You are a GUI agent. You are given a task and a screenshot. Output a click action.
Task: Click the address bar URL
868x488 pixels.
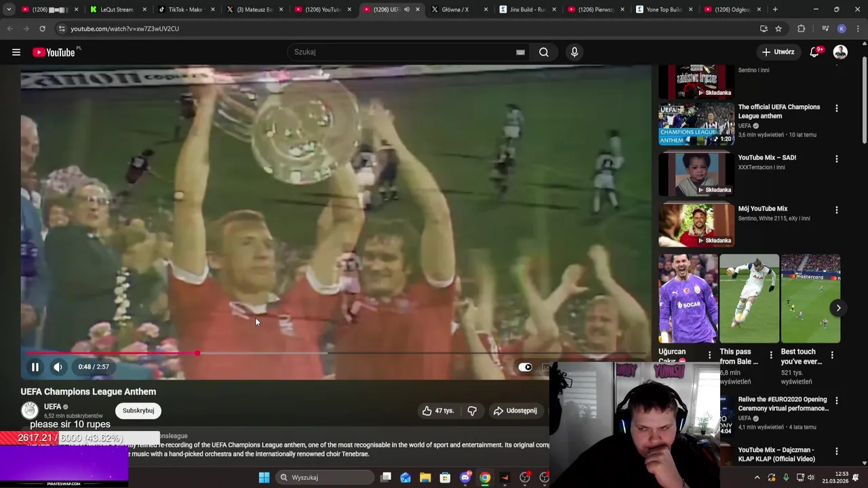(125, 28)
